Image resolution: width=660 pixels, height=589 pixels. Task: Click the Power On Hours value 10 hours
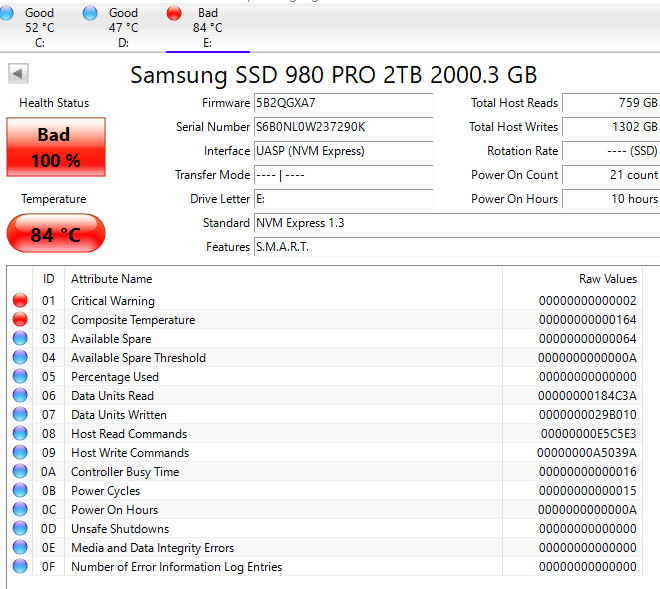click(611, 199)
